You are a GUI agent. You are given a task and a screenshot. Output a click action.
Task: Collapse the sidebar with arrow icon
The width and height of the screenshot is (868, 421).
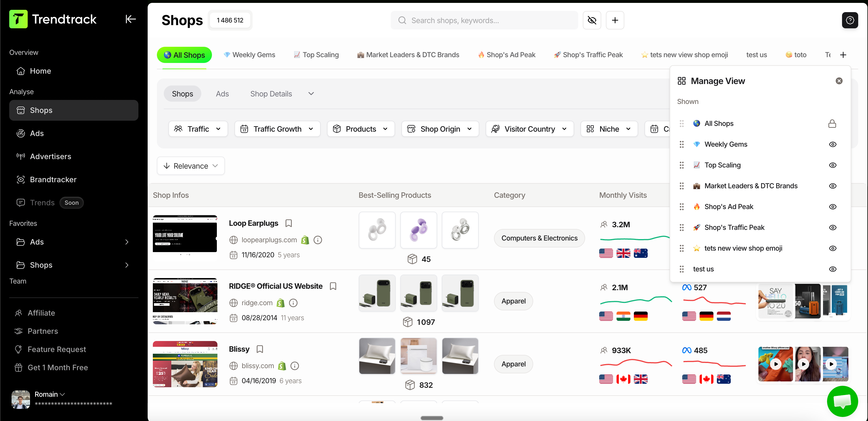point(130,19)
